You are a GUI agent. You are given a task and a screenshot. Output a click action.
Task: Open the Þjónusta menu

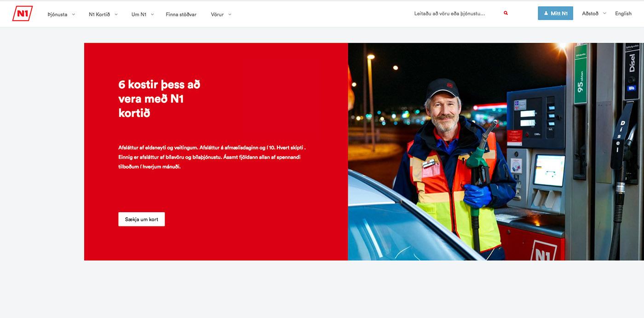(57, 14)
